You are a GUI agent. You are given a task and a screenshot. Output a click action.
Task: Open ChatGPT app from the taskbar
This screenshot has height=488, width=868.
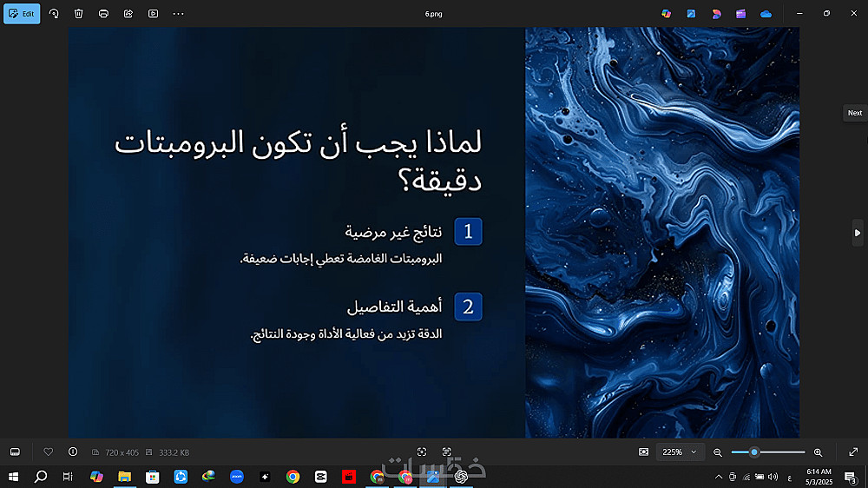click(x=461, y=477)
